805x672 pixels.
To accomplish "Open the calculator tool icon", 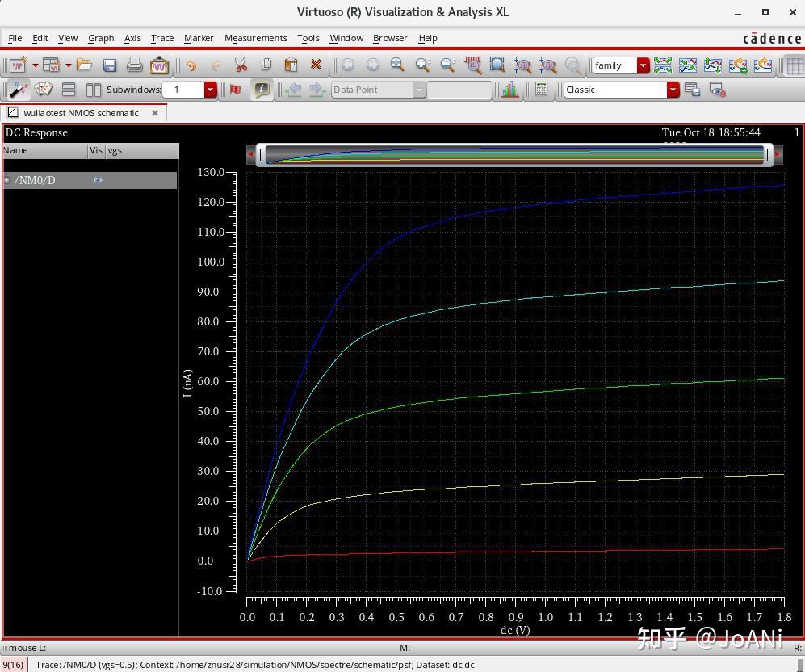I will click(x=541, y=90).
